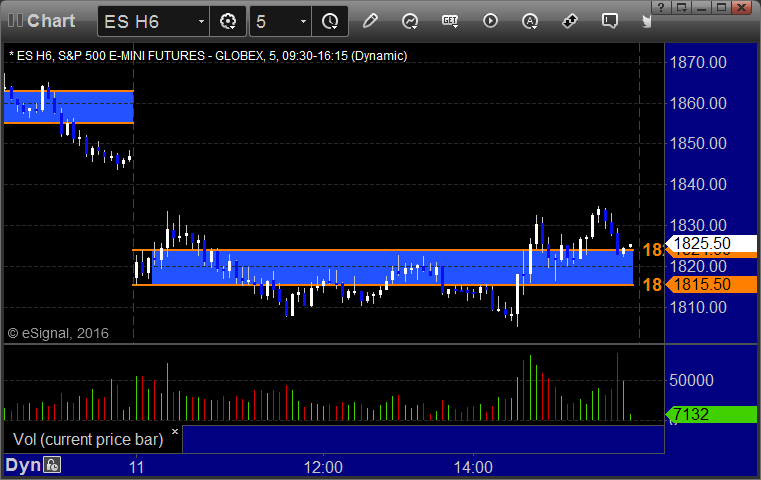The width and height of the screenshot is (761, 480).
Task: Click the GET toolbar icon
Action: point(450,21)
